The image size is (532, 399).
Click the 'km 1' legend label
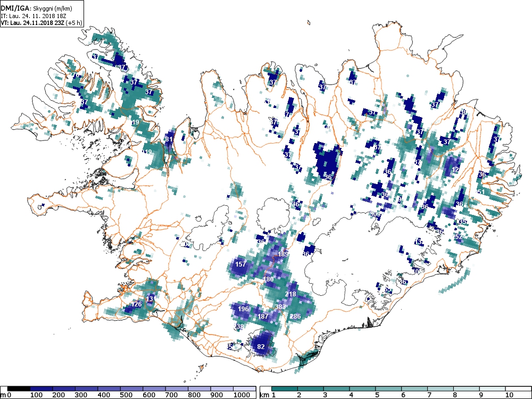(268, 395)
